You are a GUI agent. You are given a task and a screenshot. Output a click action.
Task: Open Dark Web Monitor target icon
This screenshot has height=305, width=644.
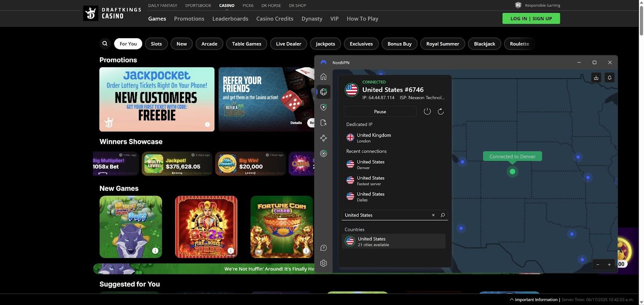click(323, 153)
